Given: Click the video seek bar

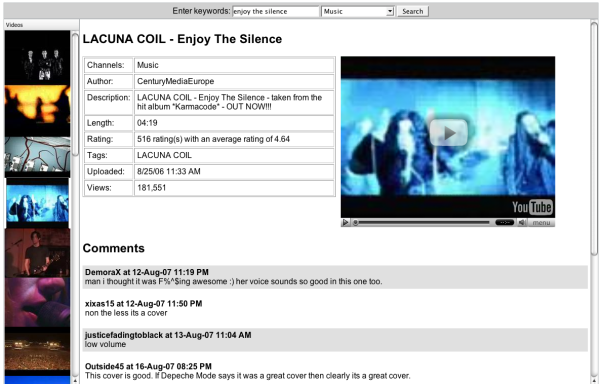Looking at the screenshot, I should pyautogui.click(x=423, y=222).
